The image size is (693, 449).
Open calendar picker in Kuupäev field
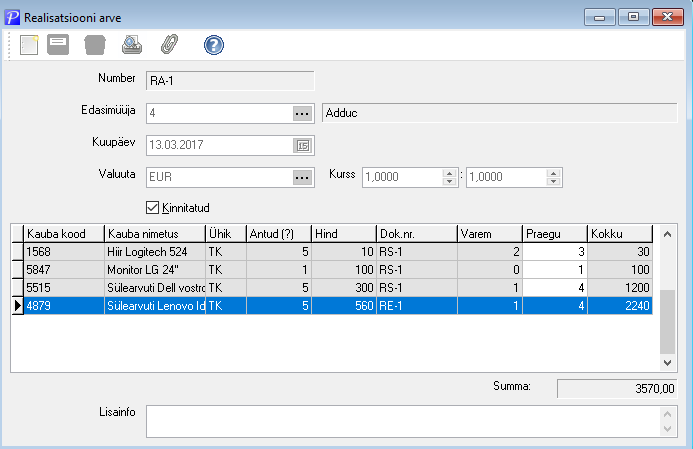click(303, 145)
